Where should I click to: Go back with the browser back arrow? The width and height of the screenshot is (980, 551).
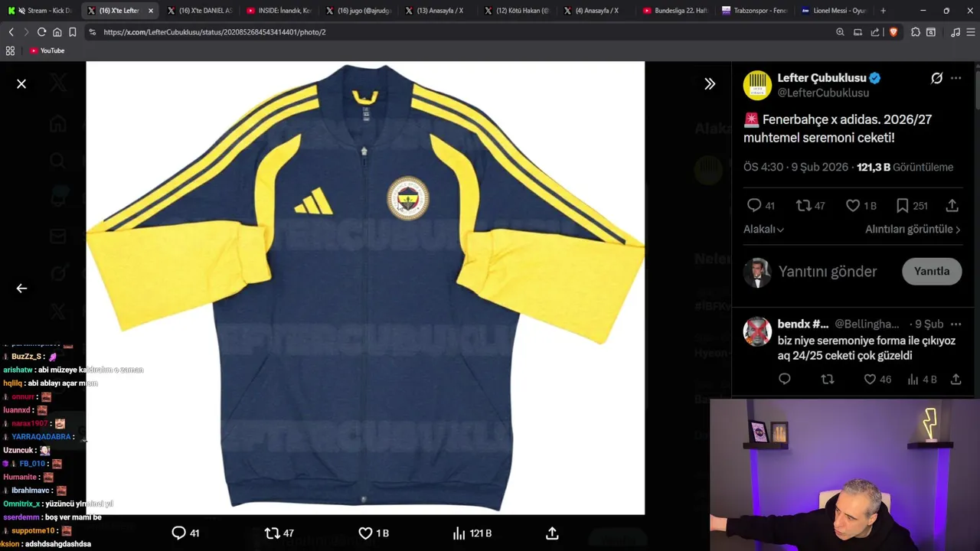tap(11, 32)
